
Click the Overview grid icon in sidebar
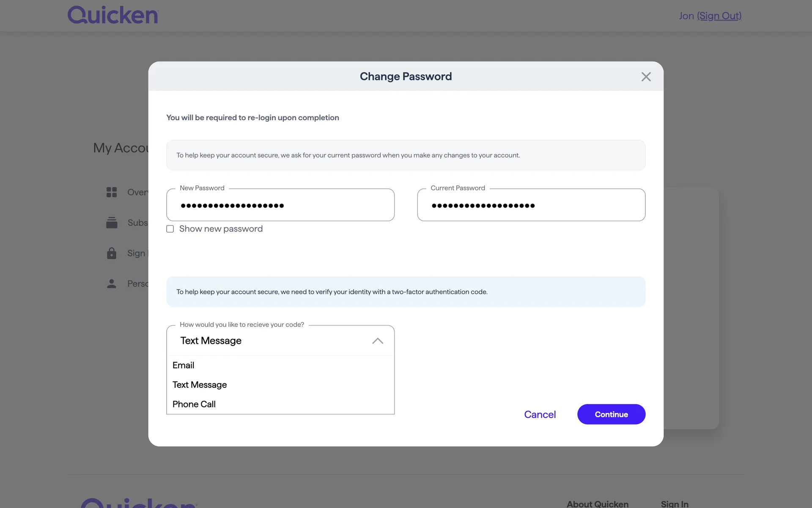[x=112, y=192]
